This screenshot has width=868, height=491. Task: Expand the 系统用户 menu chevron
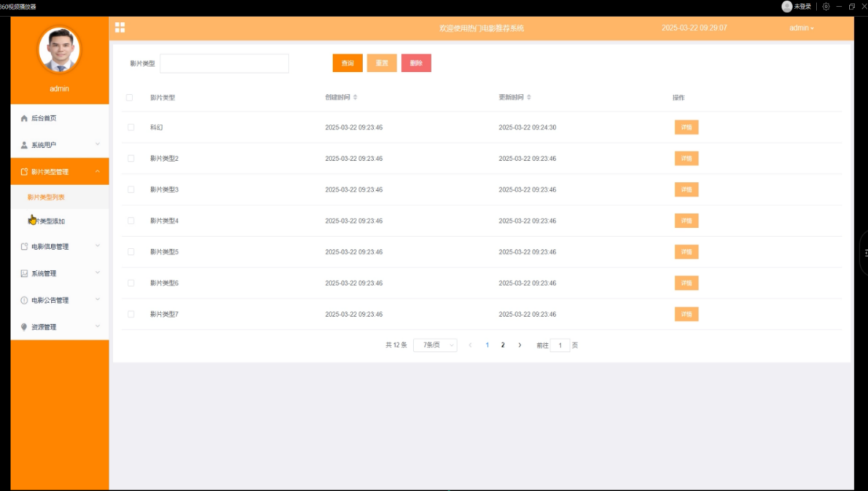click(98, 144)
